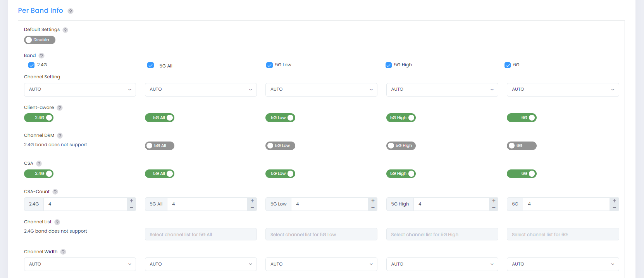Click help icon beside Default Settings

tap(65, 30)
